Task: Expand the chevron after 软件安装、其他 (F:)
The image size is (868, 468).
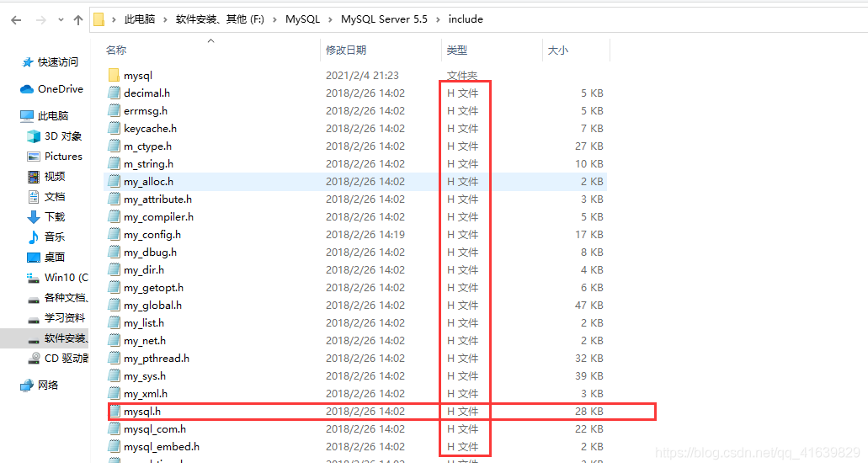Action: [x=274, y=19]
